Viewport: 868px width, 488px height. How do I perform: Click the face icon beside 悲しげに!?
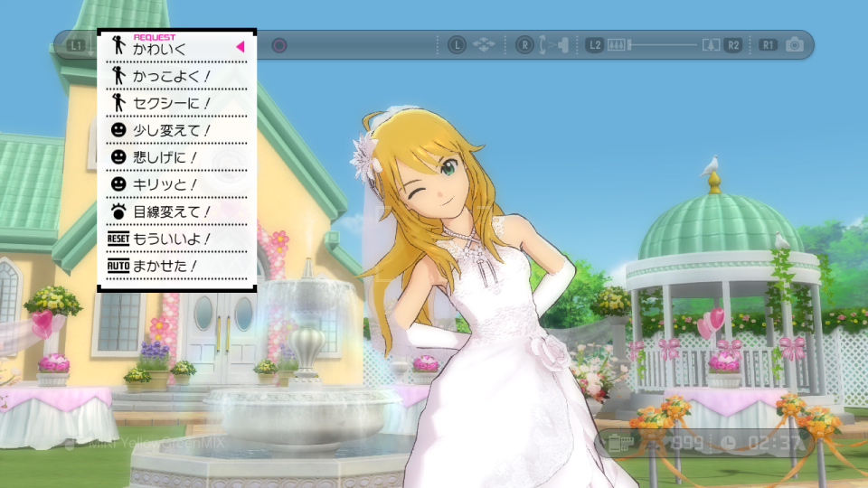(118, 157)
